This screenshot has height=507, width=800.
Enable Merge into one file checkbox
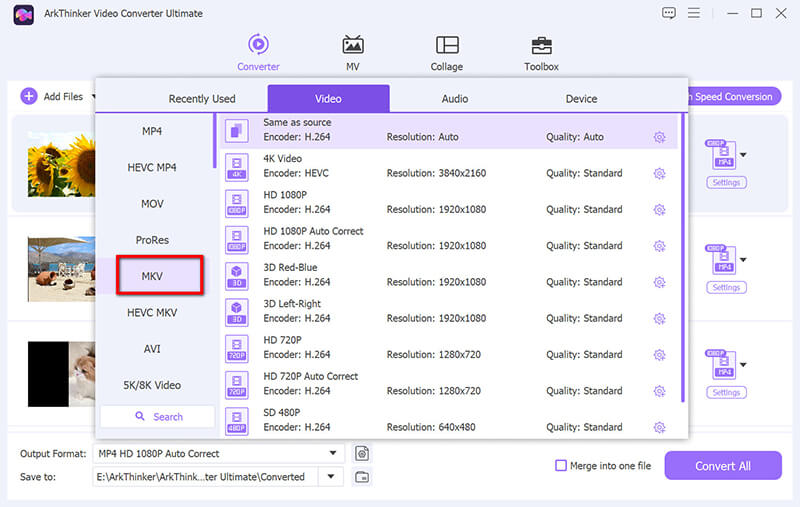[x=561, y=465]
